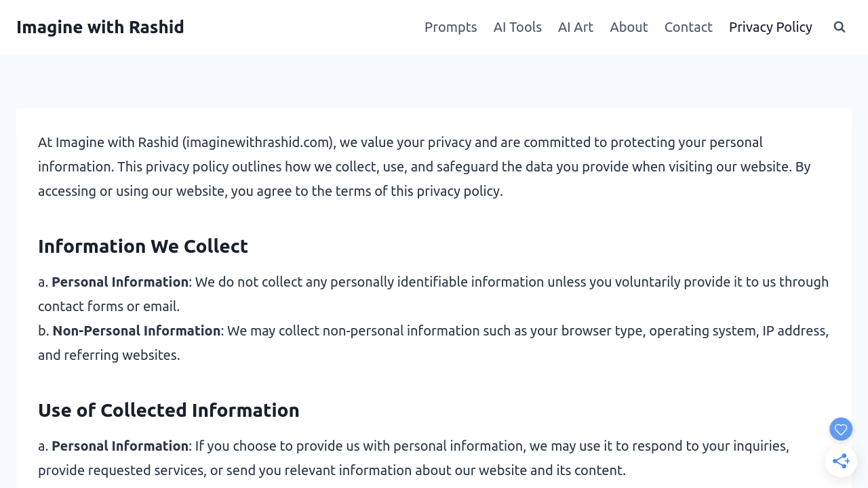The height and width of the screenshot is (488, 868).
Task: Click the words 'IP address' in text
Action: [x=795, y=331]
